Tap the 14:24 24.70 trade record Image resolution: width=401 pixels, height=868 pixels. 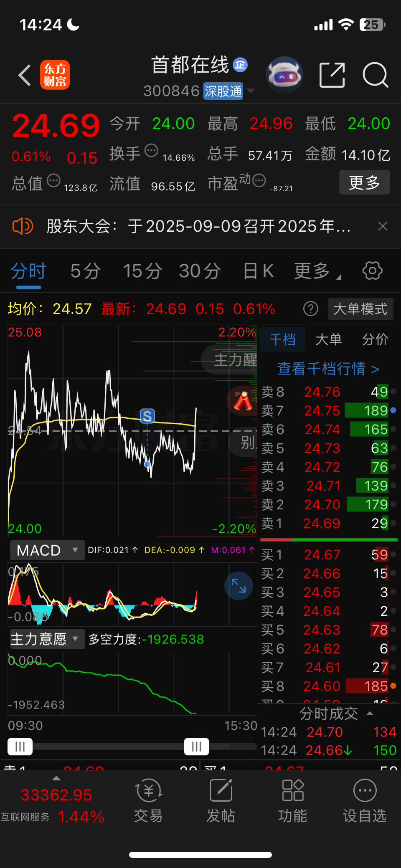click(328, 732)
